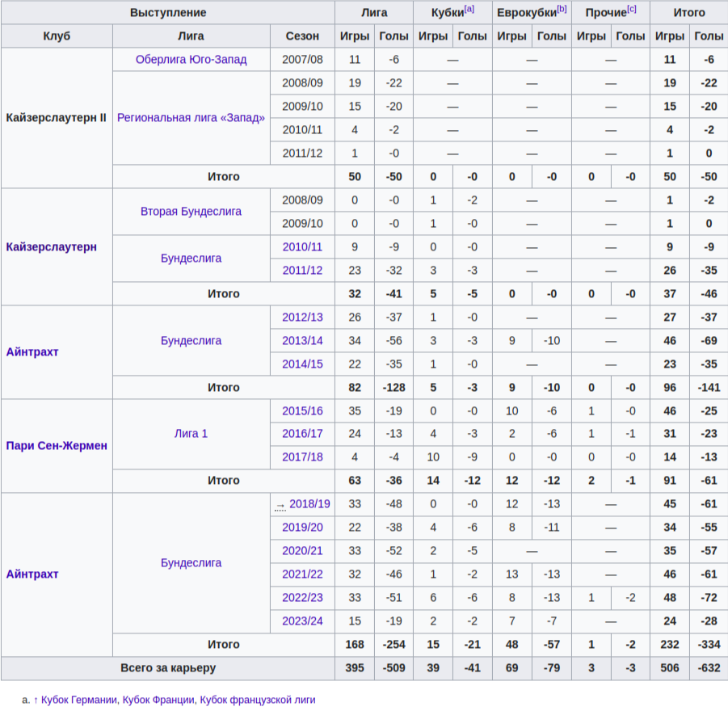Open the 2017/18 season link
Image resolution: width=728 pixels, height=711 pixels.
pyautogui.click(x=302, y=457)
